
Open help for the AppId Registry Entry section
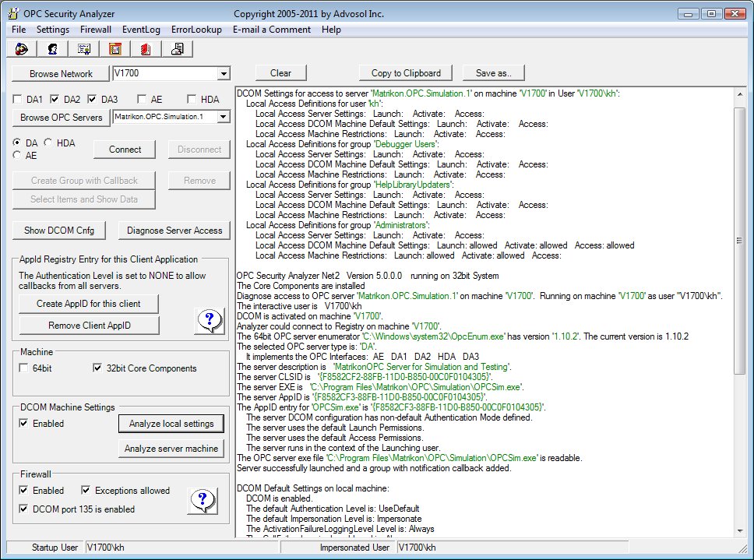tap(208, 320)
